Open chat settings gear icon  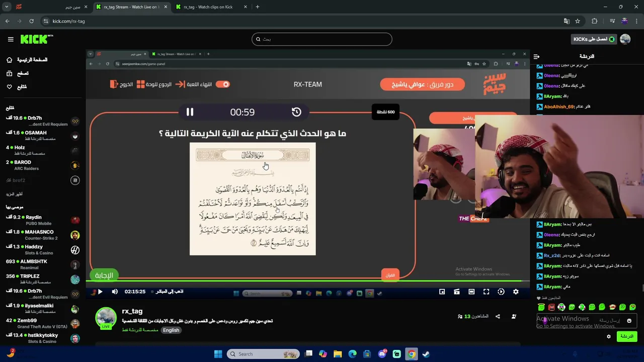pos(609,336)
